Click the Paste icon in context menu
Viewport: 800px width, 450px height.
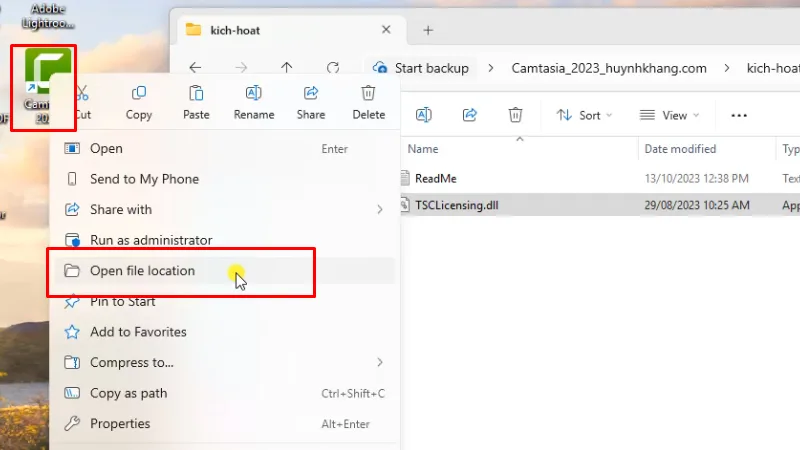[x=196, y=94]
